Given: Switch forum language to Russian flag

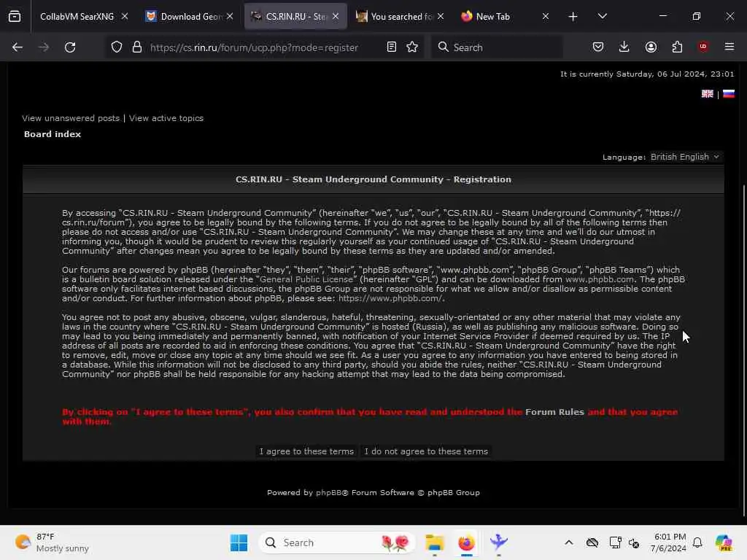Looking at the screenshot, I should (x=729, y=94).
